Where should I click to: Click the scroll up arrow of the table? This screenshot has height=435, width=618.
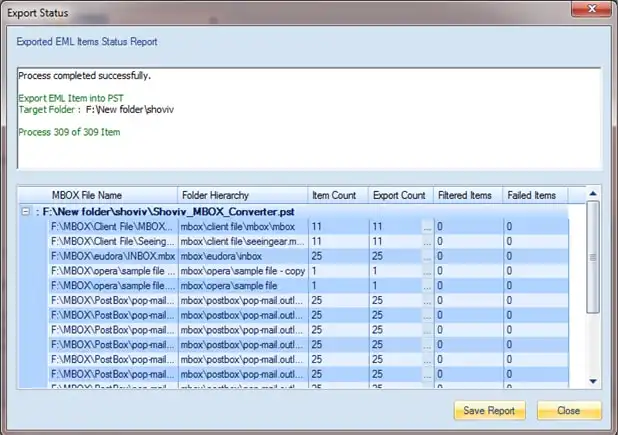click(x=593, y=193)
